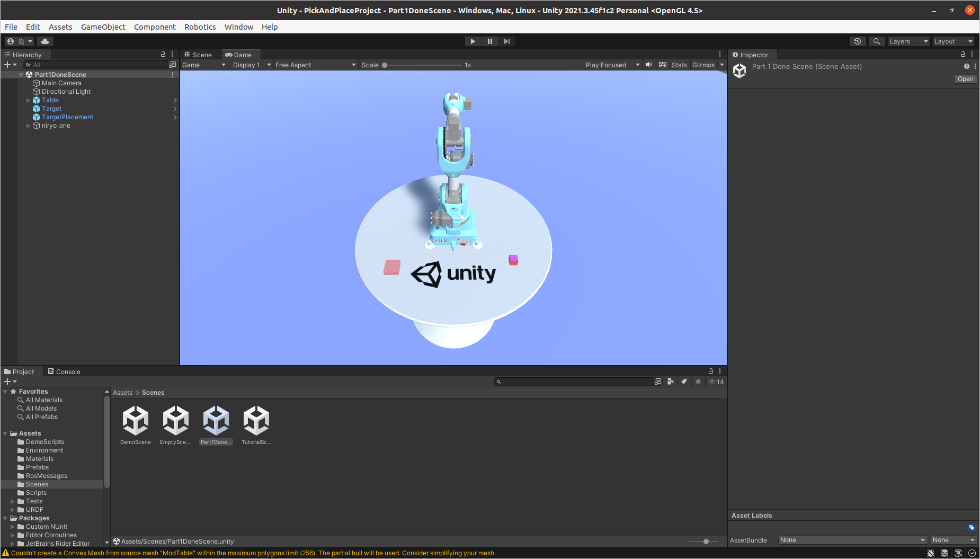The image size is (980, 559).
Task: Open the Cloud services icon
Action: coord(45,41)
